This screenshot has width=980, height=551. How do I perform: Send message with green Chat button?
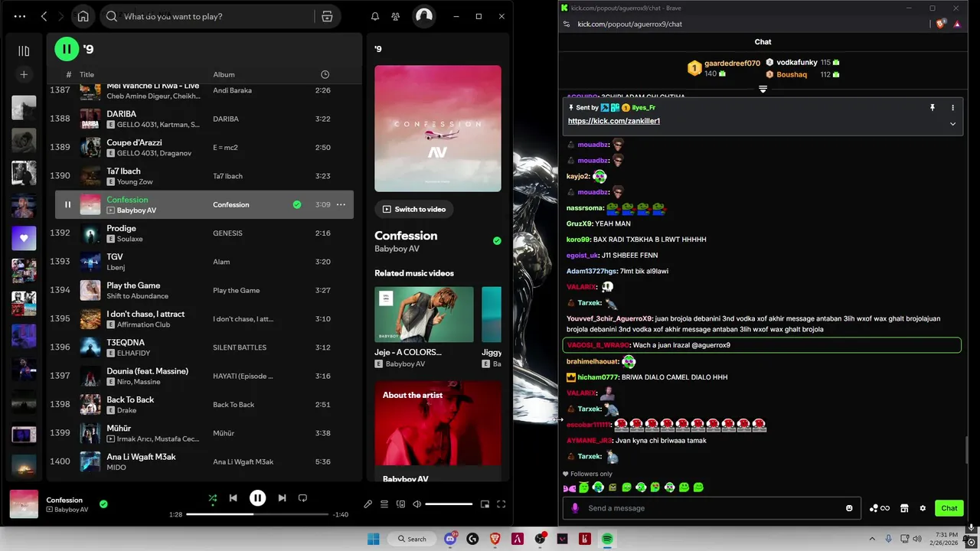click(949, 508)
